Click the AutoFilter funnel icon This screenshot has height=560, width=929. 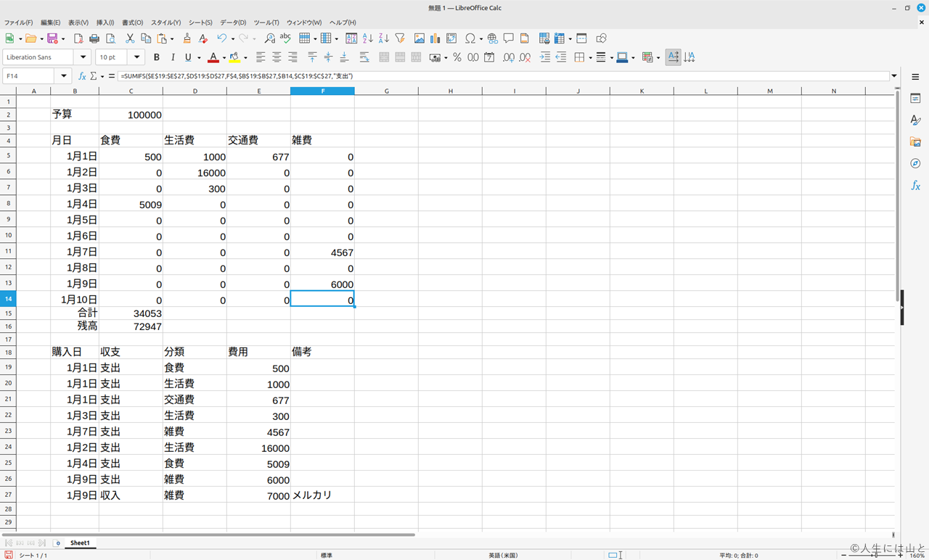pyautogui.click(x=399, y=38)
